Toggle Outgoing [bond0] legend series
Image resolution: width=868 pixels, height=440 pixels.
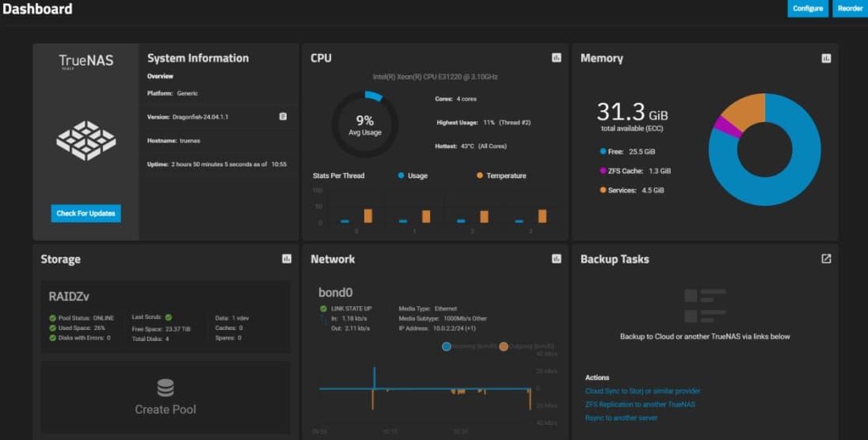point(504,347)
